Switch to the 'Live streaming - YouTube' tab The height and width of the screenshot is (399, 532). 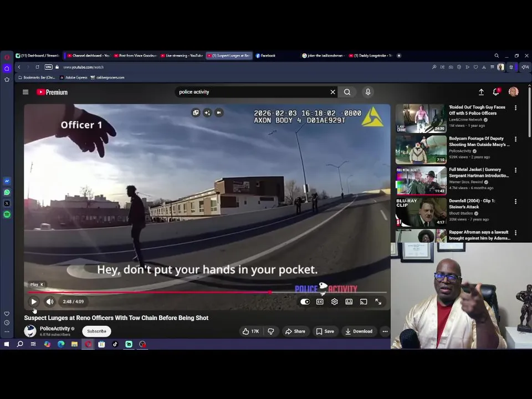pos(182,55)
